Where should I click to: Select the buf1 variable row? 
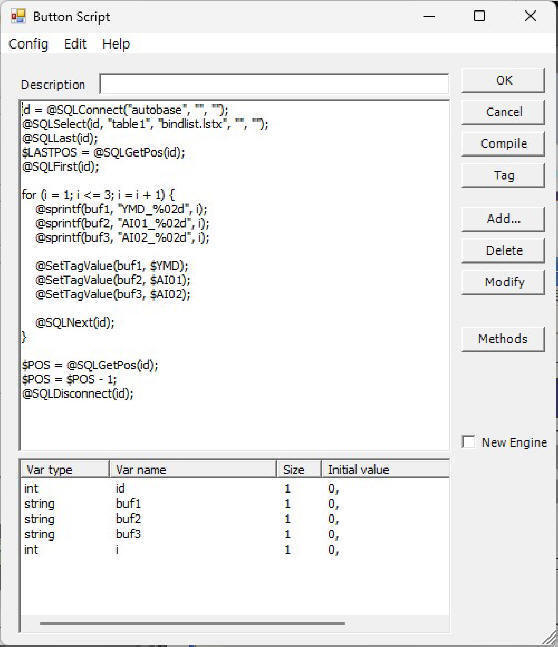pyautogui.click(x=234, y=503)
